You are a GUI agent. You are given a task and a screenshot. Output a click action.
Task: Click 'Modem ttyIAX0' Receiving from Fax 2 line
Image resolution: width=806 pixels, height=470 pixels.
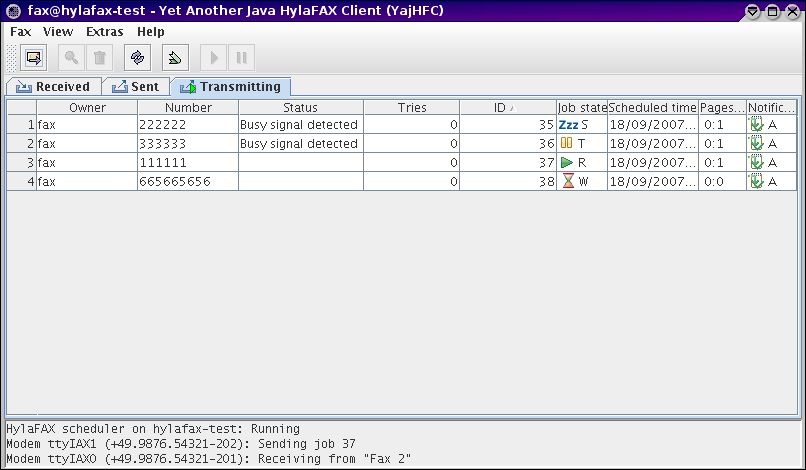click(209, 459)
